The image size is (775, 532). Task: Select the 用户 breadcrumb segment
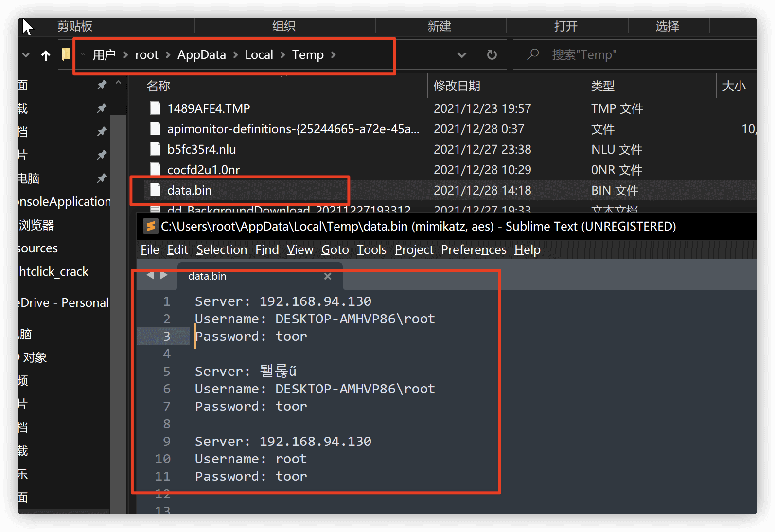pyautogui.click(x=104, y=55)
